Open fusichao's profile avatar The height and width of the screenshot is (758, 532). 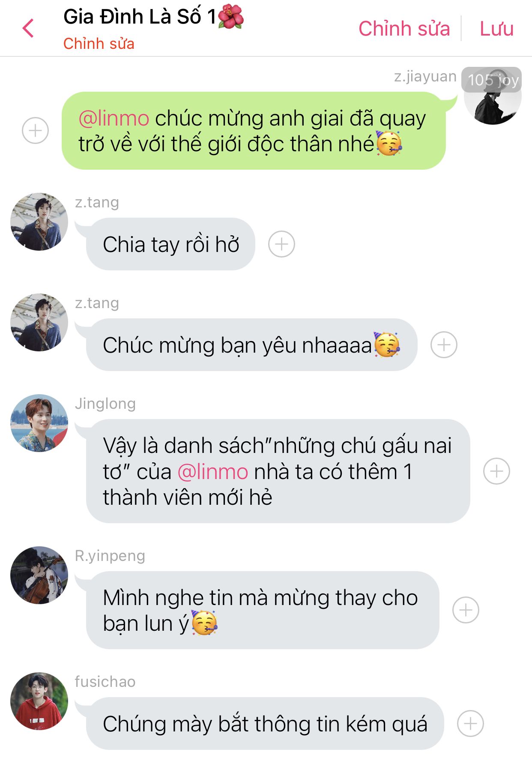click(x=39, y=701)
